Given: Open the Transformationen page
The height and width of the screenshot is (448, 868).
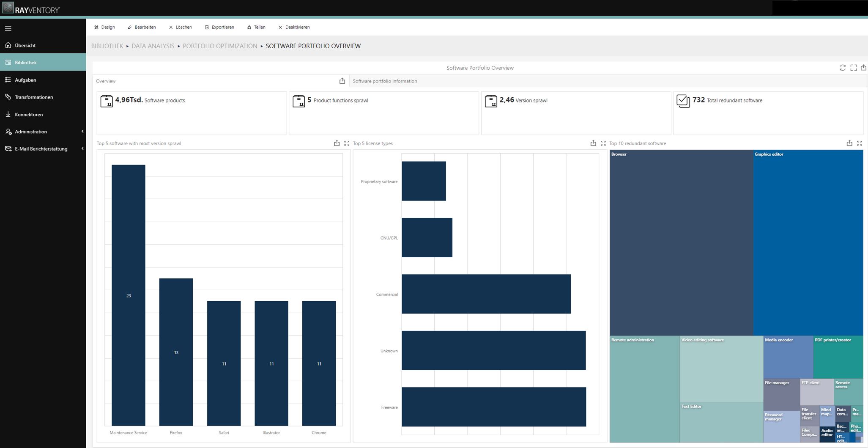Looking at the screenshot, I should point(34,97).
